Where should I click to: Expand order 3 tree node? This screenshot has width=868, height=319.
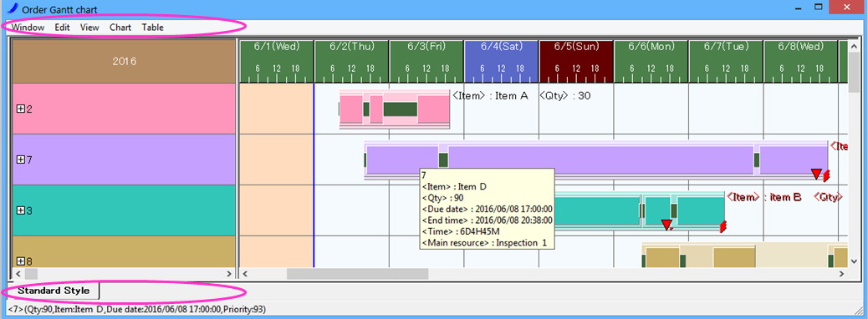click(x=21, y=210)
